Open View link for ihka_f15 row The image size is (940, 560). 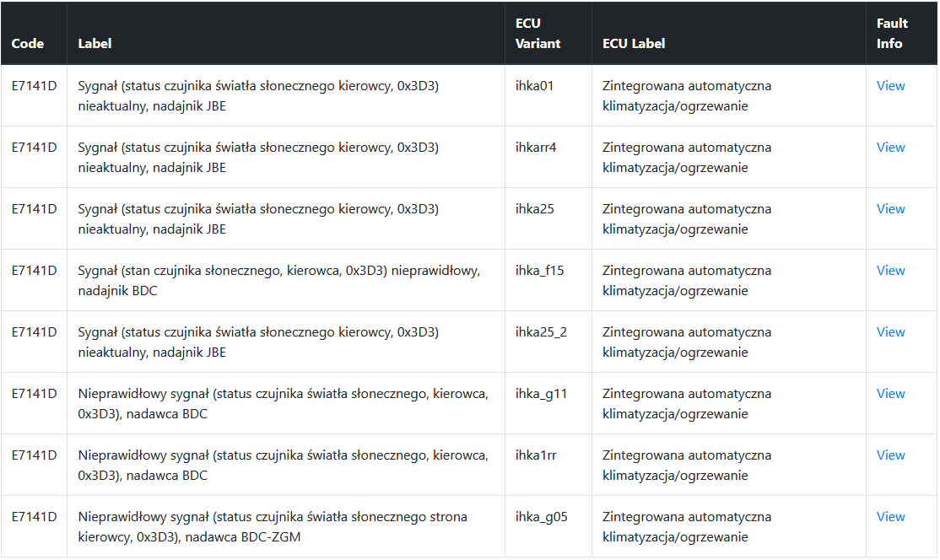point(890,272)
